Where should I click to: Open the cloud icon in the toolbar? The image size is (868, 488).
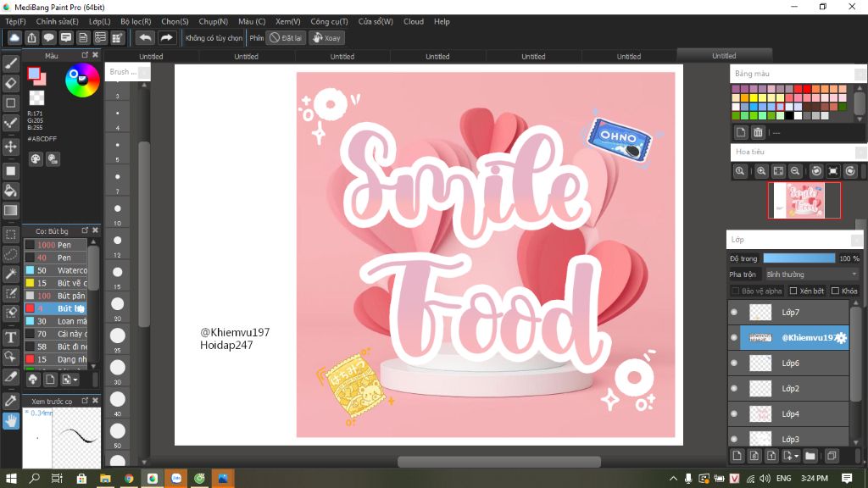coord(14,37)
